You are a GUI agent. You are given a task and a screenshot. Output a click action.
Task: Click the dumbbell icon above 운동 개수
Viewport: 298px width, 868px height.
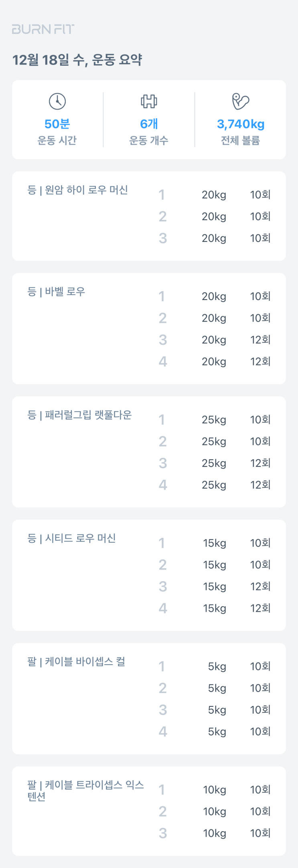click(x=149, y=101)
